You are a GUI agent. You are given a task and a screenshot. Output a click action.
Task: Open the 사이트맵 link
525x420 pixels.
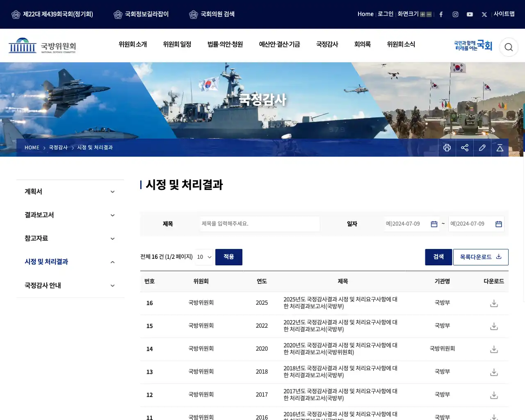(504, 14)
